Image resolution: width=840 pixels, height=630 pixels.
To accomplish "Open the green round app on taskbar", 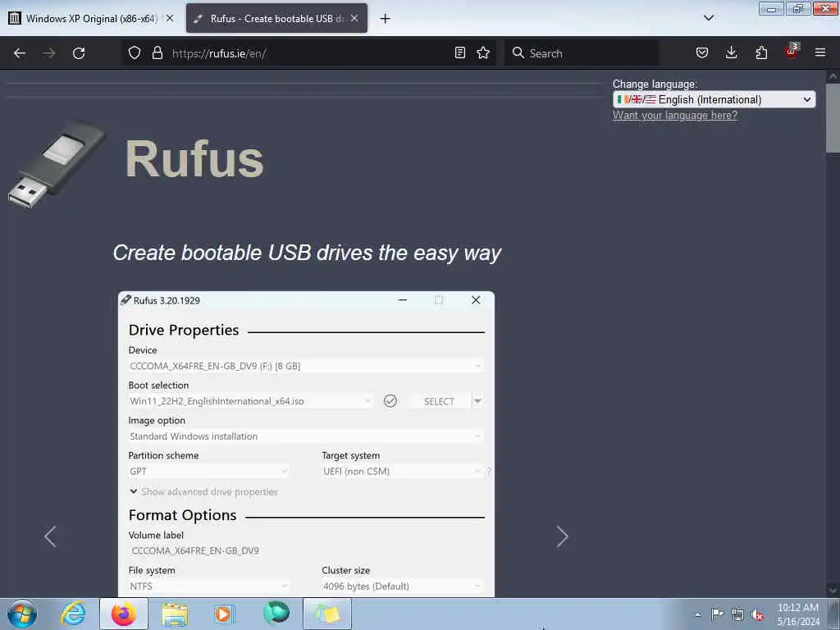I will tap(276, 614).
